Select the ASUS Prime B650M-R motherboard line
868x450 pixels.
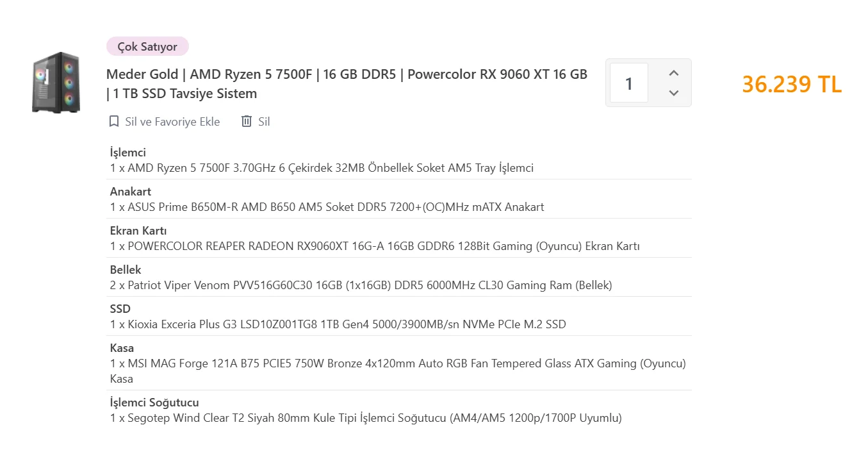[x=327, y=207]
